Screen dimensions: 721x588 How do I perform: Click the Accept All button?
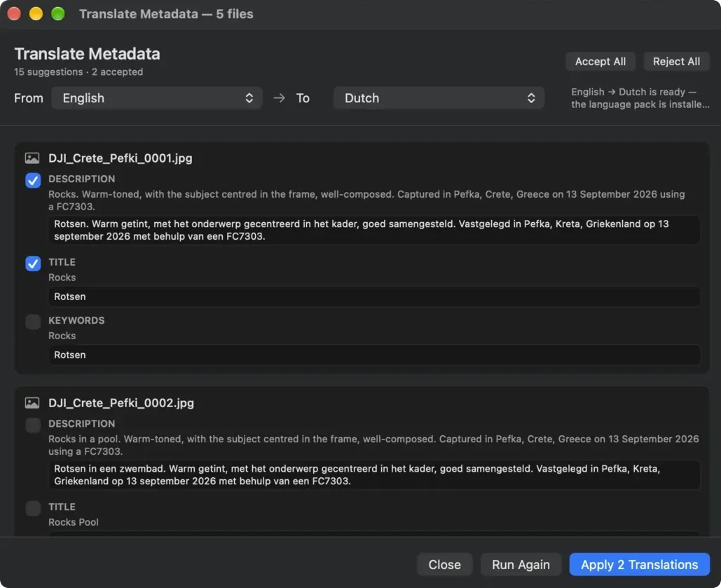[x=600, y=62]
